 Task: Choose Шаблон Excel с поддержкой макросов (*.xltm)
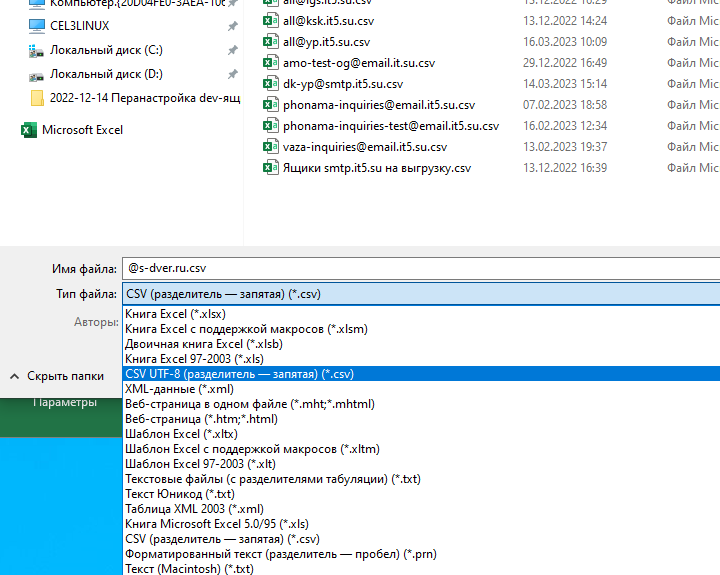[x=422, y=449]
